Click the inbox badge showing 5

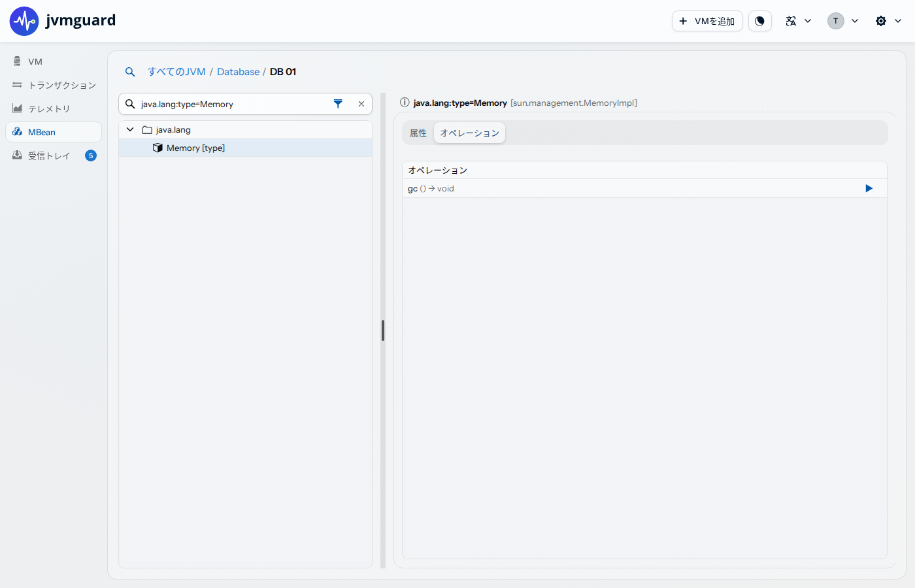[x=91, y=155]
